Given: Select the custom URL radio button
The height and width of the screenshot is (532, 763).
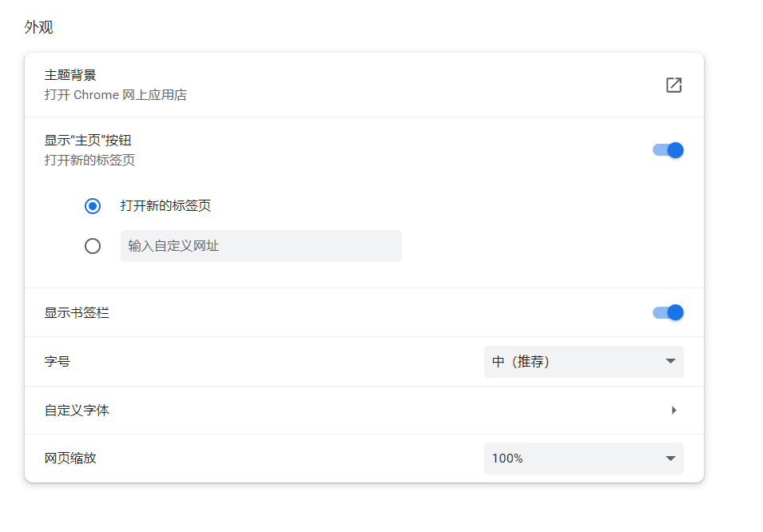Looking at the screenshot, I should [93, 246].
